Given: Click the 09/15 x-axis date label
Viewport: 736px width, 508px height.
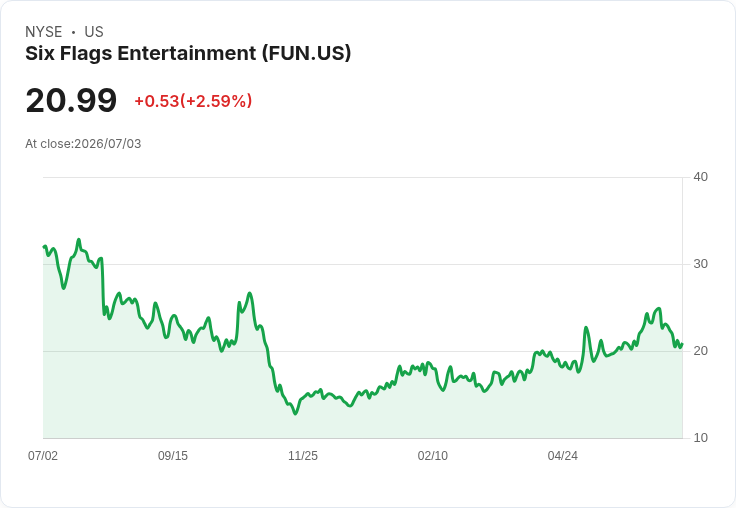Looking at the screenshot, I should [173, 455].
